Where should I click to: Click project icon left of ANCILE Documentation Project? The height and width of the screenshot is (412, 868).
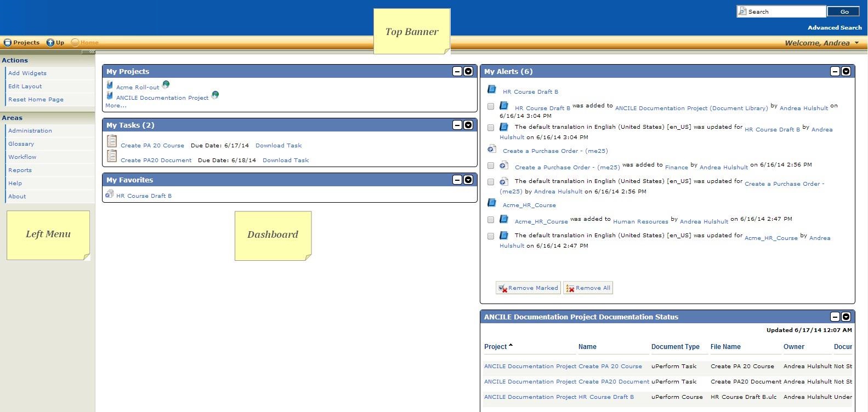(110, 96)
